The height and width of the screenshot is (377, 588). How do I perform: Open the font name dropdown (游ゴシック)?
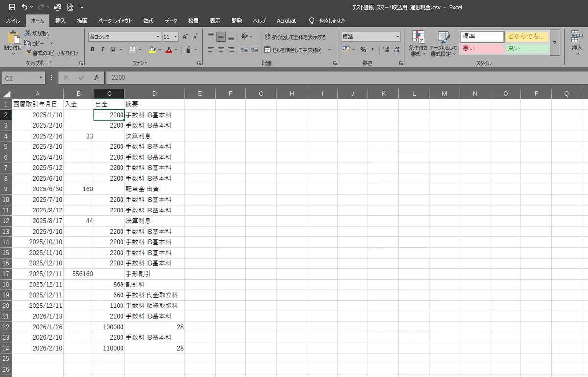(x=158, y=37)
